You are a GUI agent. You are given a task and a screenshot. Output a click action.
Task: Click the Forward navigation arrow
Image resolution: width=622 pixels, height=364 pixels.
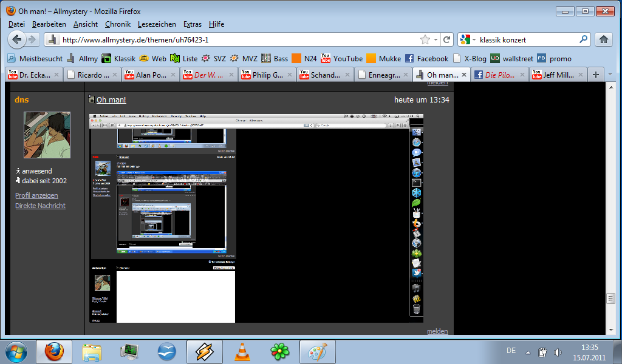(33, 39)
